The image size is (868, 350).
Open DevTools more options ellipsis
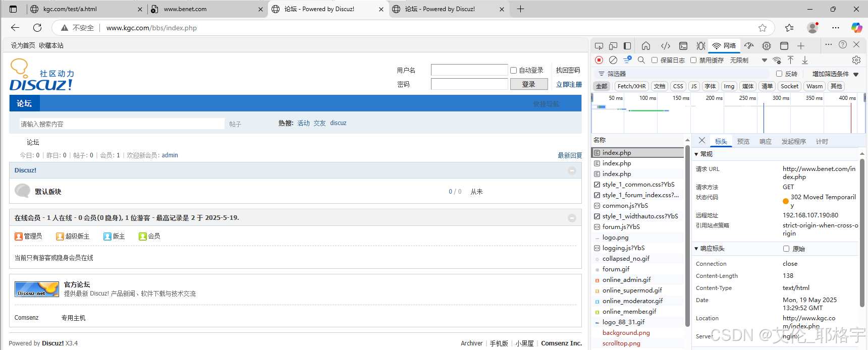point(829,44)
